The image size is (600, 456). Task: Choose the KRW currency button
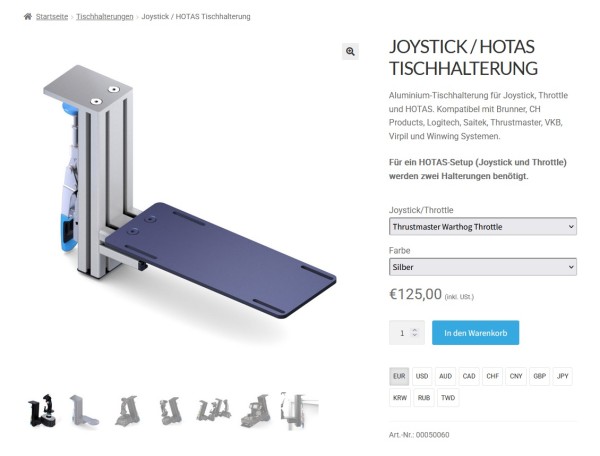400,398
